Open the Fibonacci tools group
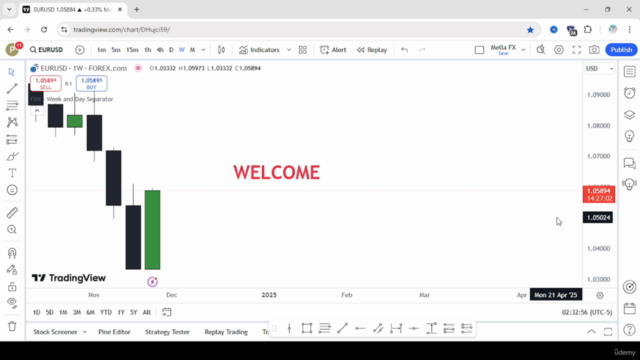Screen dimensions: 640x360 tap(12, 105)
